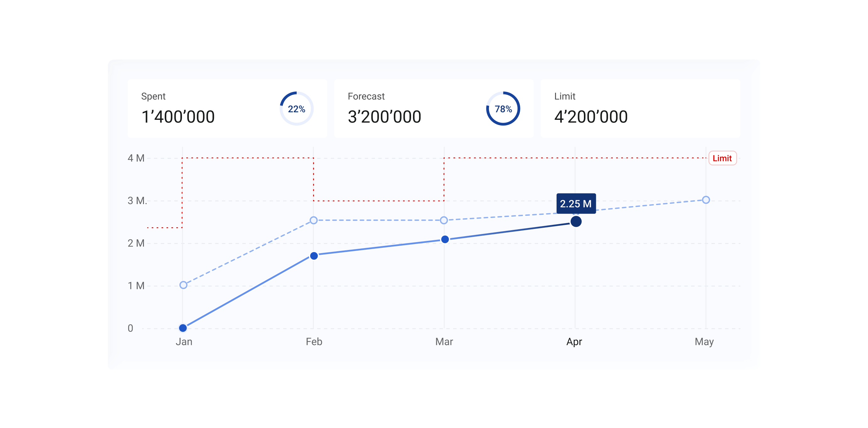868x428 pixels.
Task: Select the May axis label
Action: 704,342
